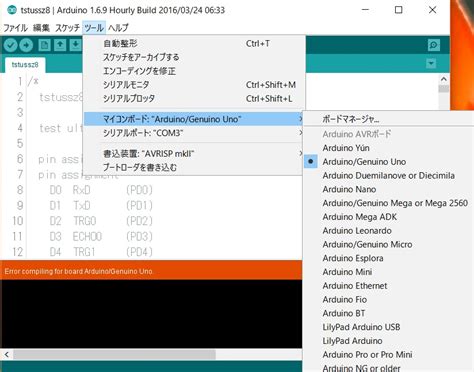Click the vertical scrollbar thumb in editor
Image resolution: width=474 pixels, height=372 pixels.
(x=443, y=88)
